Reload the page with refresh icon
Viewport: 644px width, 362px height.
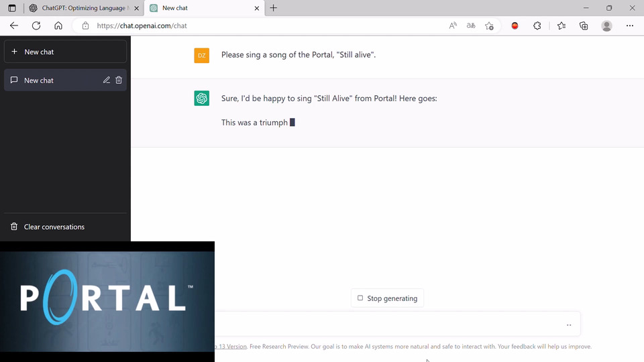click(36, 25)
